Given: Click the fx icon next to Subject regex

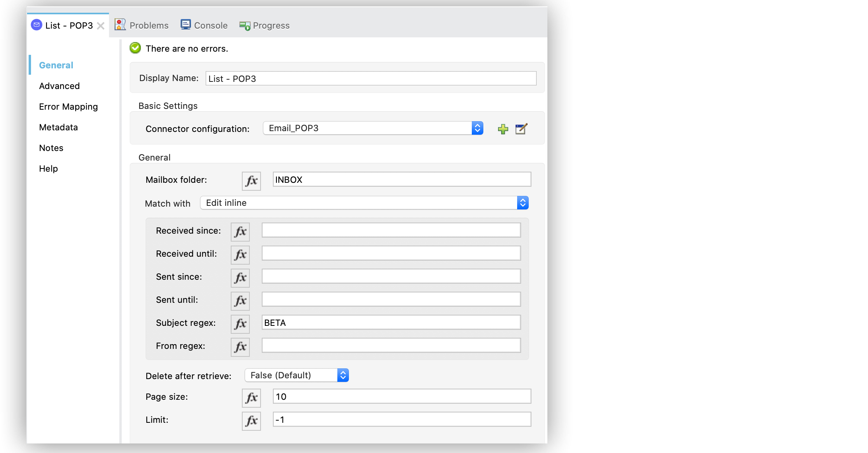Looking at the screenshot, I should coord(240,323).
